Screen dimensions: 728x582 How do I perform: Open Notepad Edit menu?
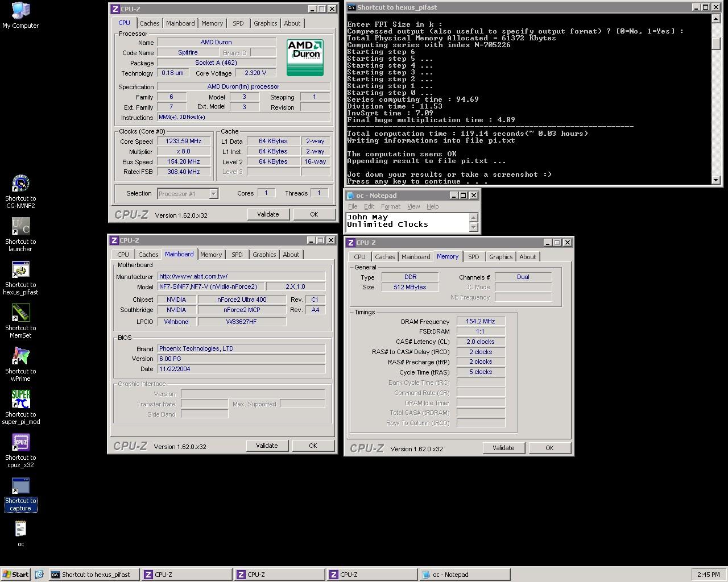[x=369, y=206]
